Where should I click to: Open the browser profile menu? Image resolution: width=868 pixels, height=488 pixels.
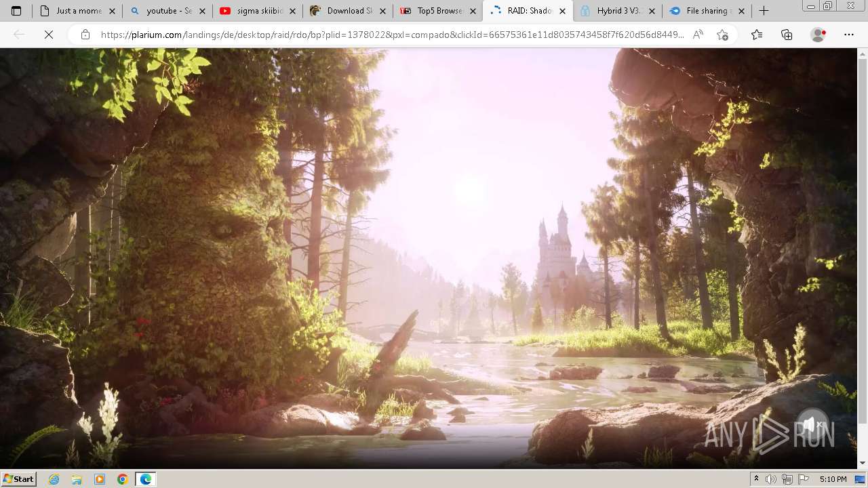pos(818,35)
